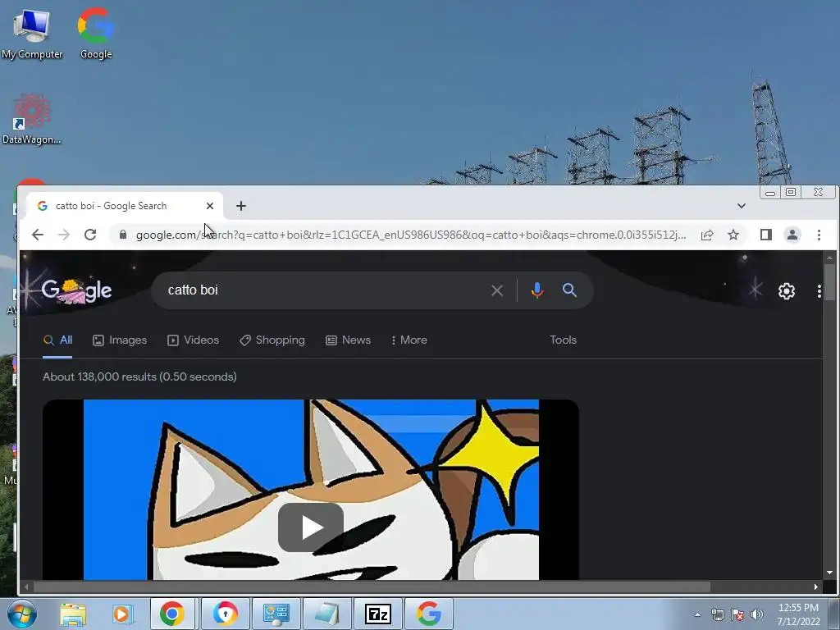Select Chrome in the taskbar
Image resolution: width=840 pixels, height=630 pixels.
172,614
